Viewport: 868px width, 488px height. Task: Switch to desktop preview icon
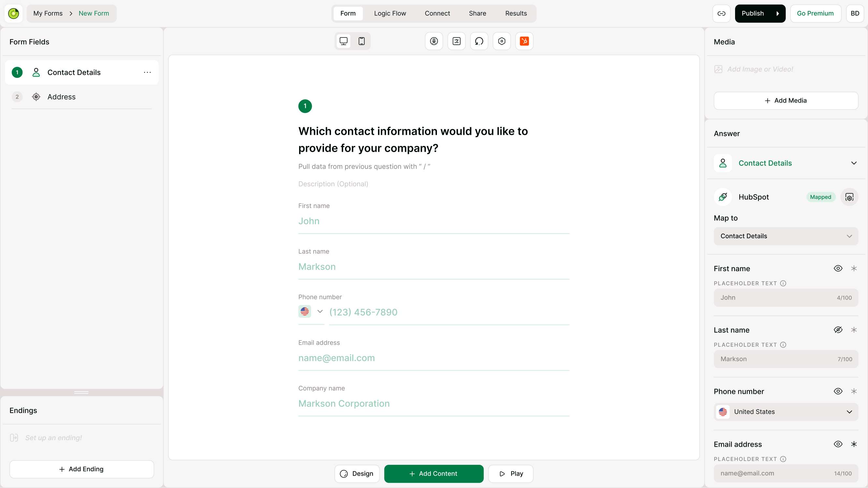click(x=343, y=41)
